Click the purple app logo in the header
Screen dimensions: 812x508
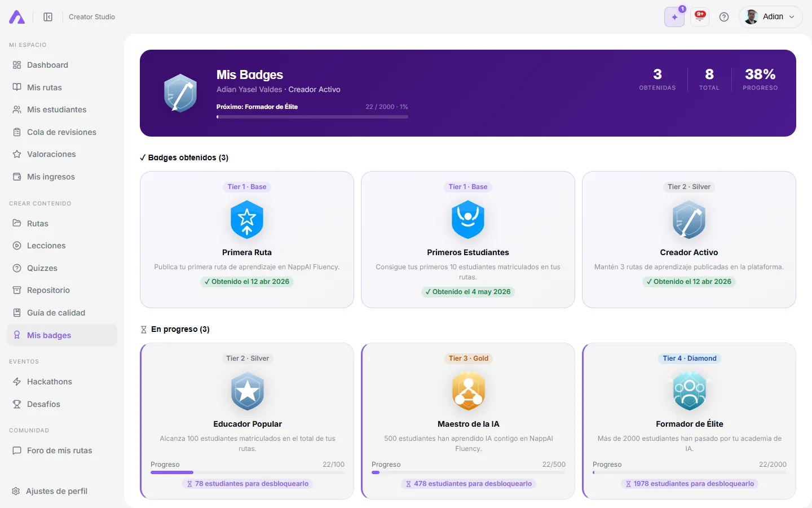click(x=17, y=17)
